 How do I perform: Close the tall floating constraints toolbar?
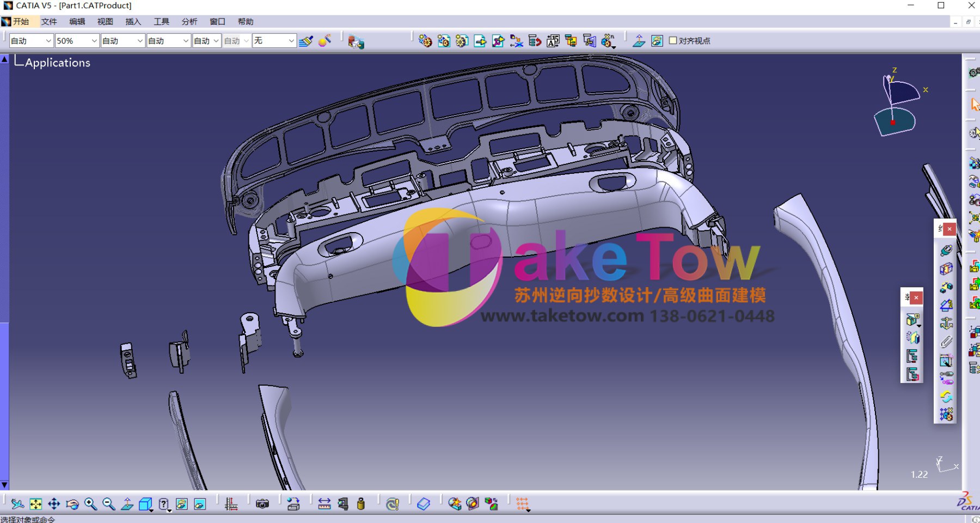[x=950, y=229]
